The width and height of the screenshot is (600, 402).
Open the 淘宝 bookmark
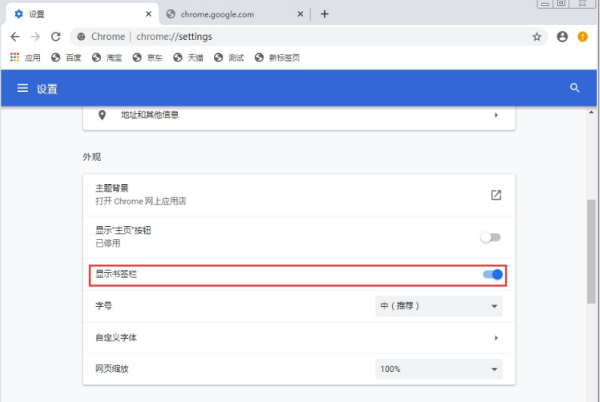pyautogui.click(x=107, y=57)
